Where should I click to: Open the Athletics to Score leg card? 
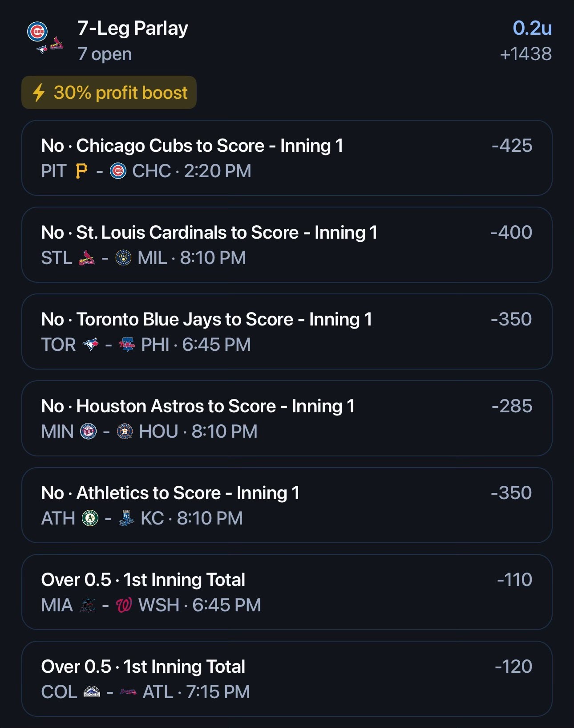pos(287,505)
